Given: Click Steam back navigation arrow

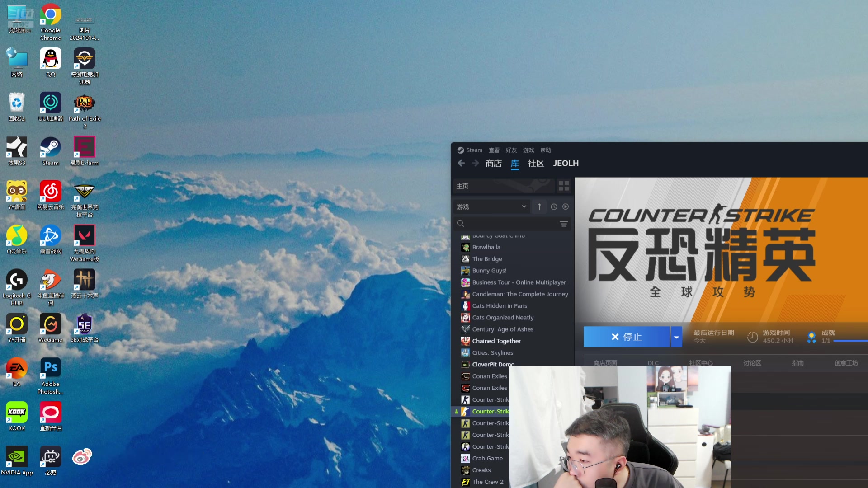Looking at the screenshot, I should (461, 163).
